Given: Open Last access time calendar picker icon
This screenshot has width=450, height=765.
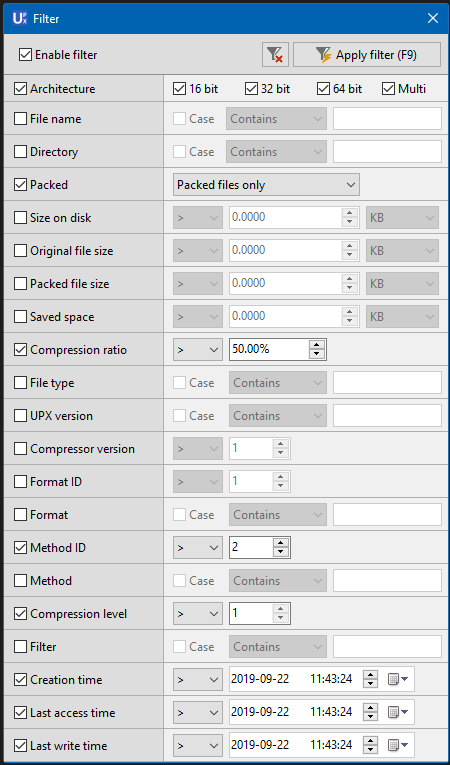Looking at the screenshot, I should [398, 712].
